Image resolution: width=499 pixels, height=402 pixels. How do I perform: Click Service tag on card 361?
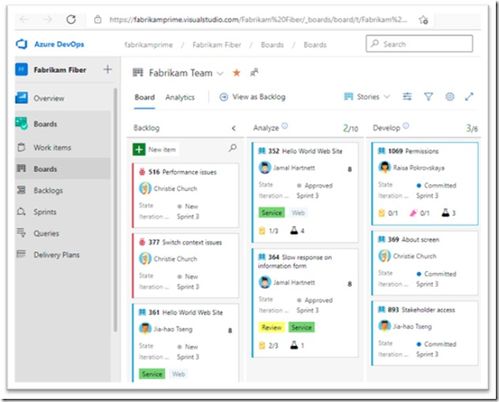tap(152, 374)
